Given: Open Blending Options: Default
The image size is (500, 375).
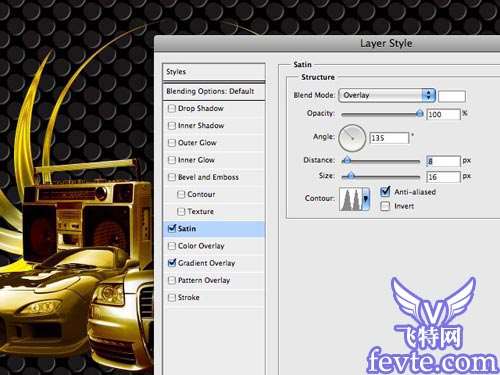Looking at the screenshot, I should [x=214, y=91].
